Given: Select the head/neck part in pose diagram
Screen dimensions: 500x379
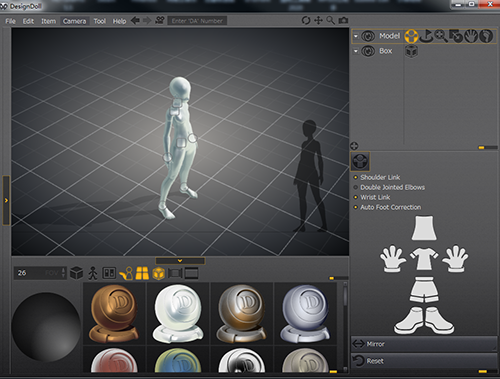Looking at the screenshot, I should 424,228.
